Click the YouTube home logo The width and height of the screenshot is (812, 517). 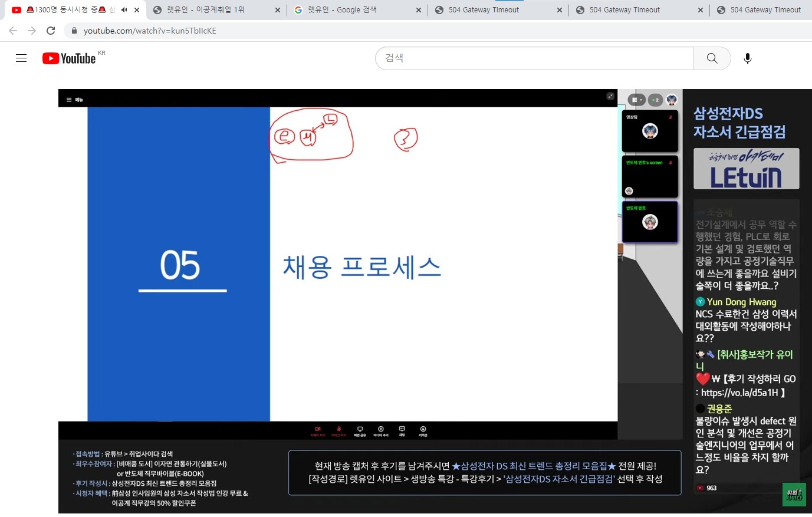tap(69, 58)
